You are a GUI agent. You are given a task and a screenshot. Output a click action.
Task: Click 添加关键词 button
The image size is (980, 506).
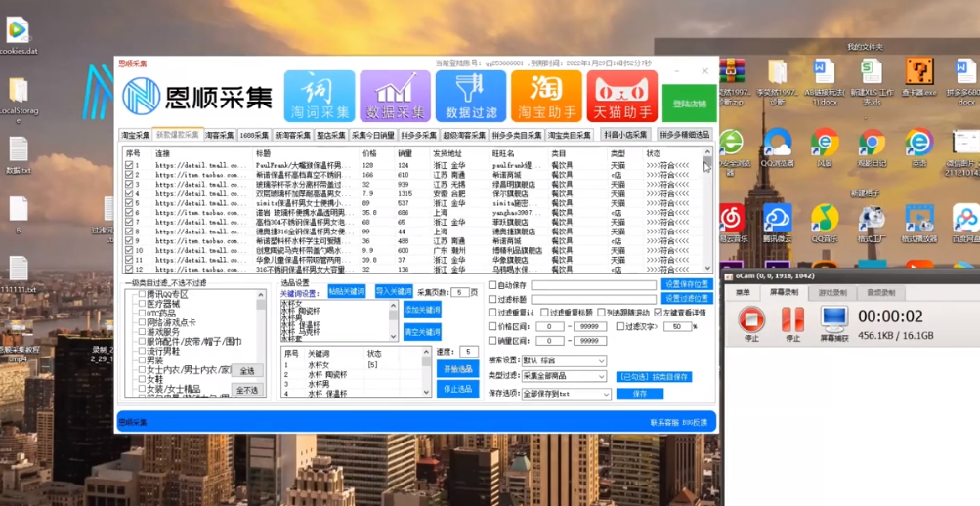pos(422,310)
